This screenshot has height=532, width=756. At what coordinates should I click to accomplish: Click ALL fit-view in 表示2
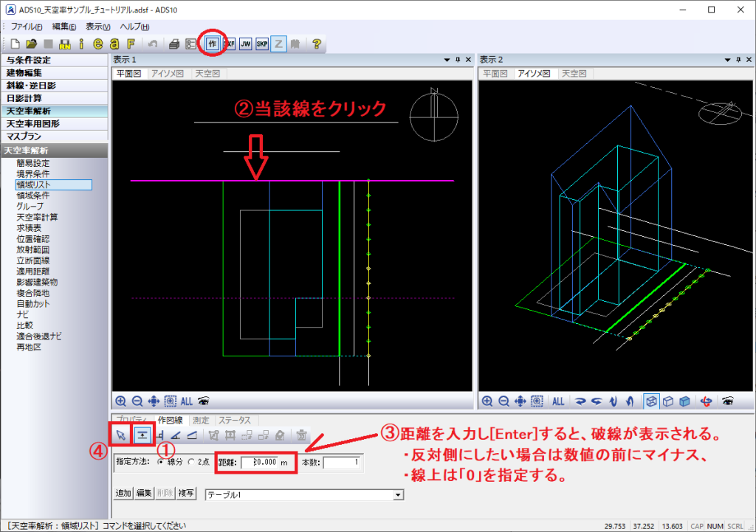(558, 401)
